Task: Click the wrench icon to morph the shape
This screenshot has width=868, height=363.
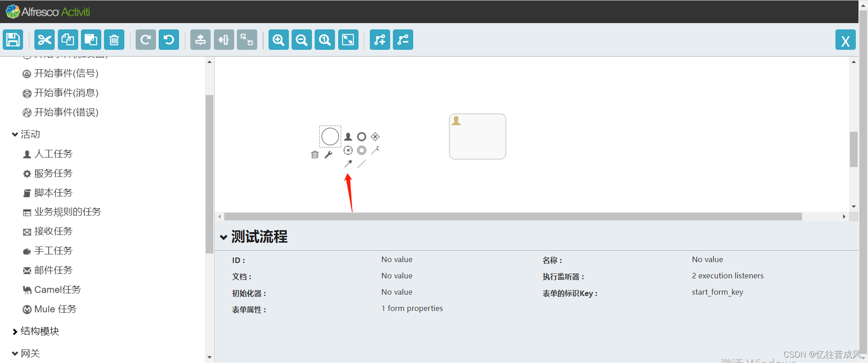Action: coord(329,155)
